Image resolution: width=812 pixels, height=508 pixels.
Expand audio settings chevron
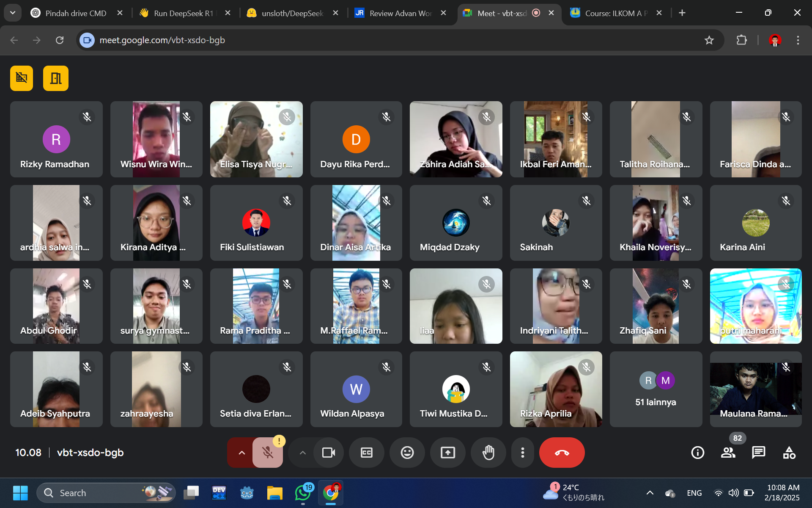(x=241, y=453)
